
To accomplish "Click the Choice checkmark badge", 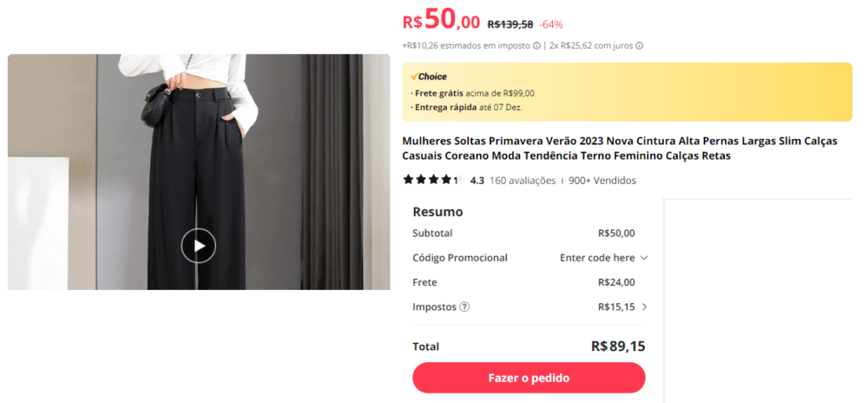I will click(415, 76).
